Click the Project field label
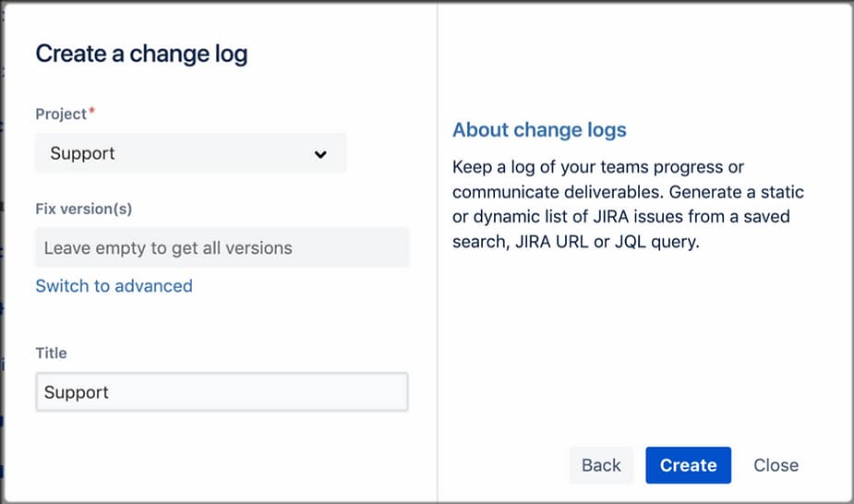Viewport: 854px width, 504px height. pos(61,114)
